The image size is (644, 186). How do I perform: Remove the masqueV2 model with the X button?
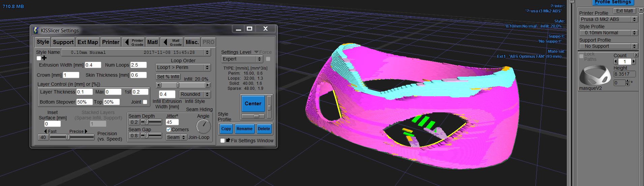click(x=636, y=55)
